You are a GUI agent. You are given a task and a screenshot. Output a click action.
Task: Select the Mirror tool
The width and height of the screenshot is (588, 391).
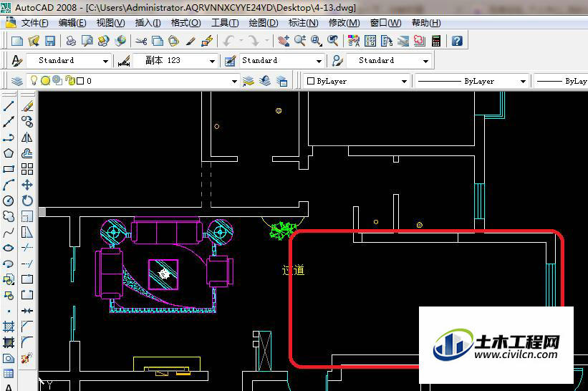coord(27,138)
